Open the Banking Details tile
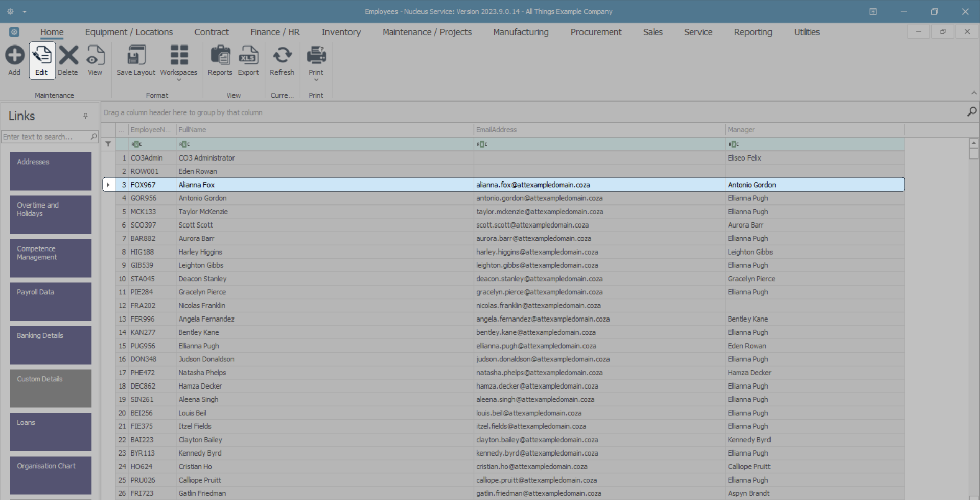Screen dimensions: 980x500 pyautogui.click(x=51, y=345)
